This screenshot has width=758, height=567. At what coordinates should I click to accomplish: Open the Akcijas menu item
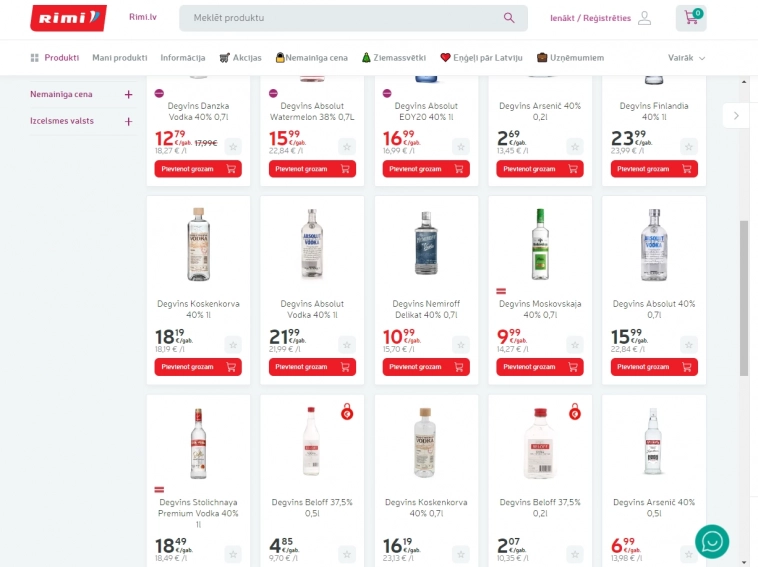tap(240, 58)
